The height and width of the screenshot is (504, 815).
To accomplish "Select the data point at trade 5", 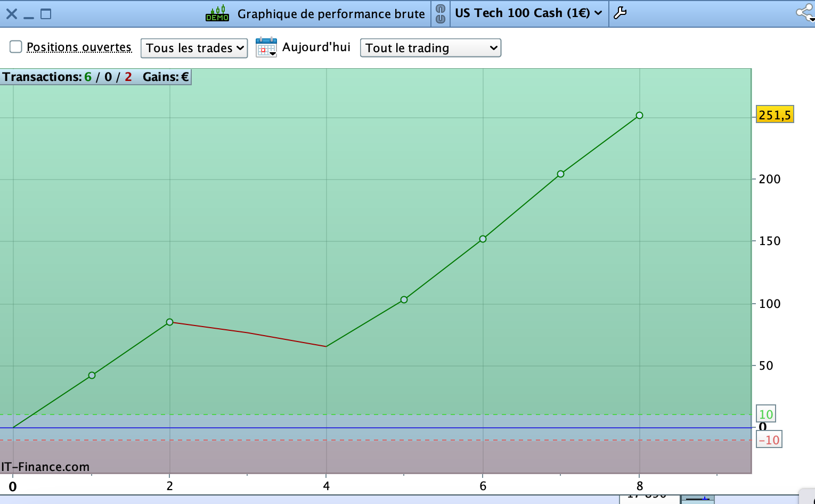I will tap(404, 299).
